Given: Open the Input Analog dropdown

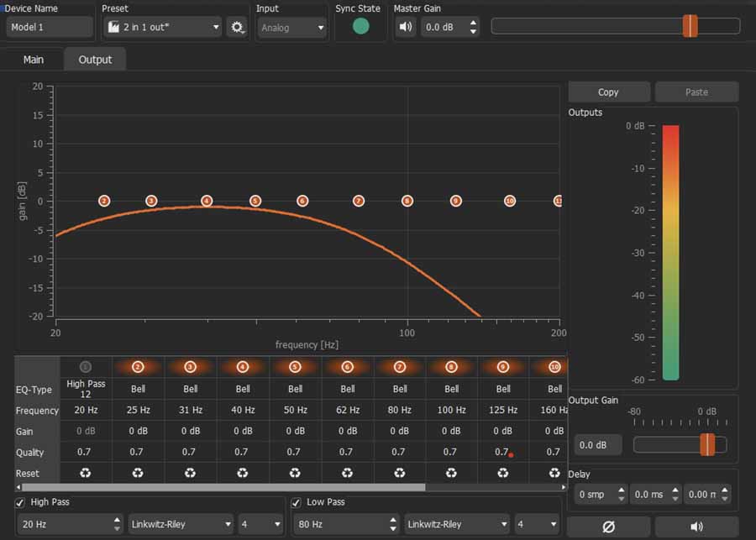Looking at the screenshot, I should tap(291, 28).
